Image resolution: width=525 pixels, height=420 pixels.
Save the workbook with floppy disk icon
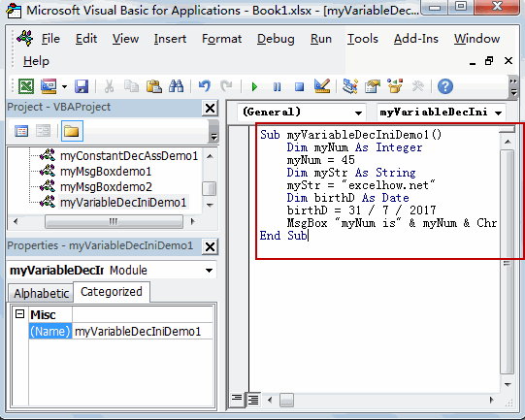click(x=82, y=86)
